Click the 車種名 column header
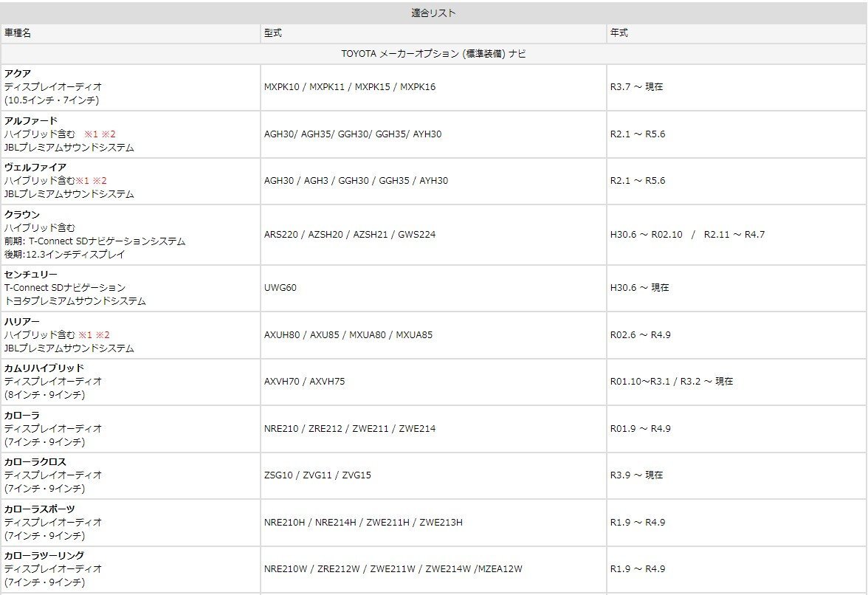Image resolution: width=868 pixels, height=595 pixels. tap(18, 33)
